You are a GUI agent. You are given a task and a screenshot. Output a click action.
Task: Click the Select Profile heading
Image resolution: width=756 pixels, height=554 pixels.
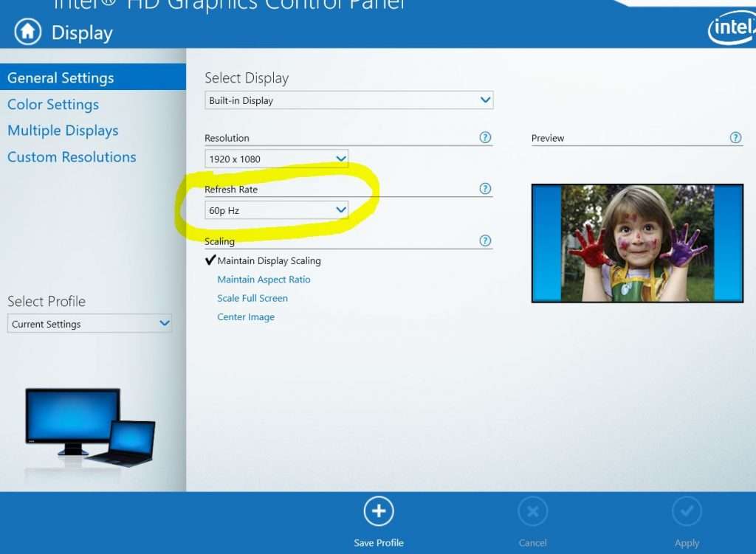click(x=47, y=302)
